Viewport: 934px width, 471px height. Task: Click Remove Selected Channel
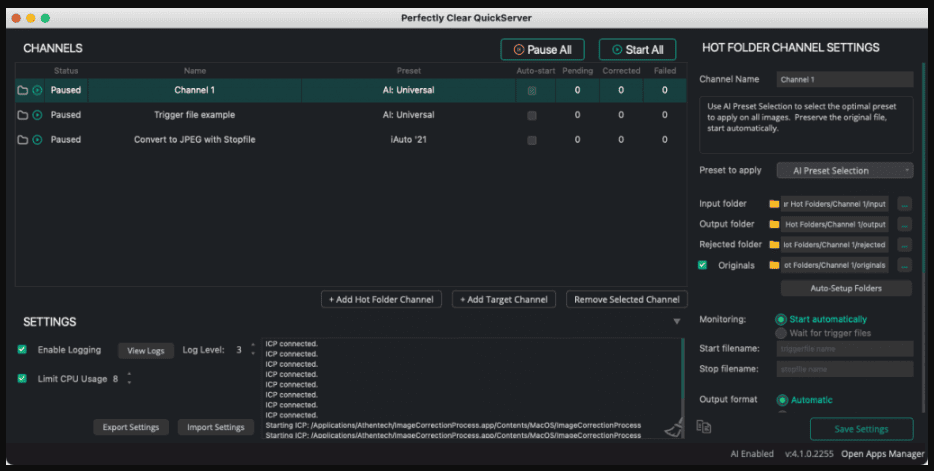tap(627, 300)
